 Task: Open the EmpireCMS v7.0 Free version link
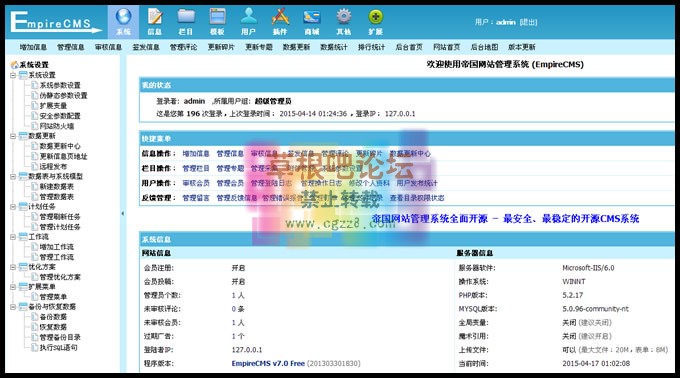click(268, 363)
